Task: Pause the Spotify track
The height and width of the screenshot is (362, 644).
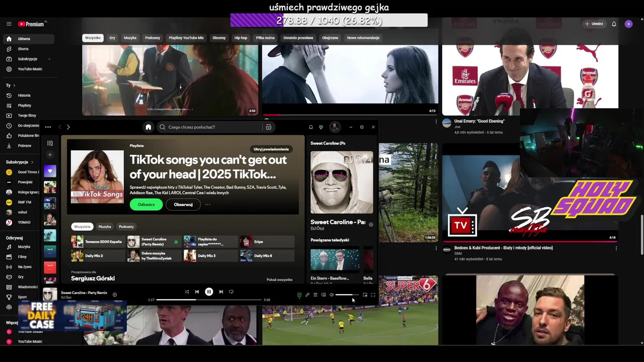Action: [x=209, y=292]
